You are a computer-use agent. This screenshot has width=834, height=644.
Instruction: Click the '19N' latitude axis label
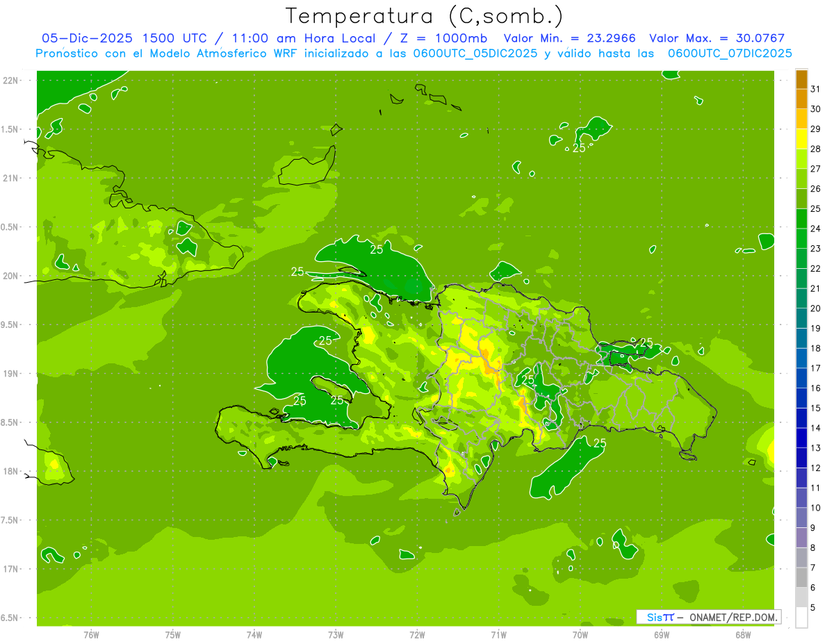(x=12, y=374)
